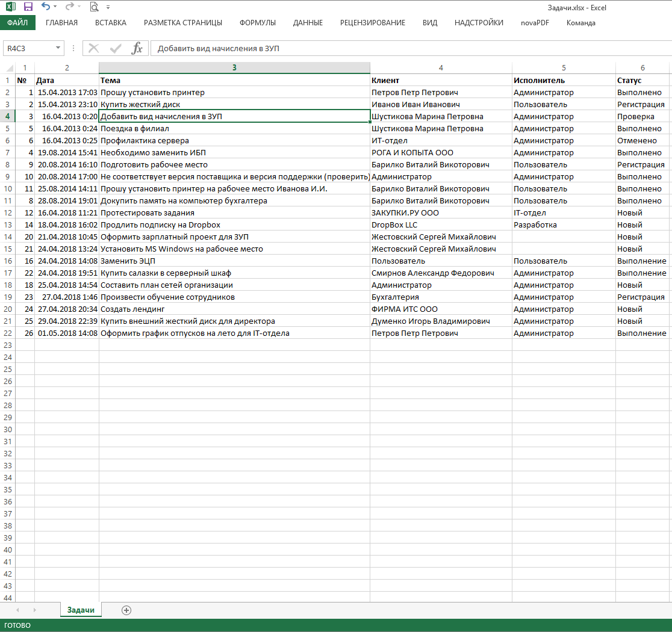672x632 pixels.
Task: Click the Insert Function fx icon
Action: pyautogui.click(x=137, y=48)
